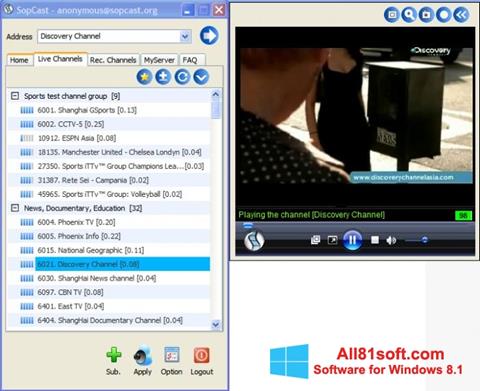
Task: Click the Apply webcam icon
Action: (x=143, y=355)
